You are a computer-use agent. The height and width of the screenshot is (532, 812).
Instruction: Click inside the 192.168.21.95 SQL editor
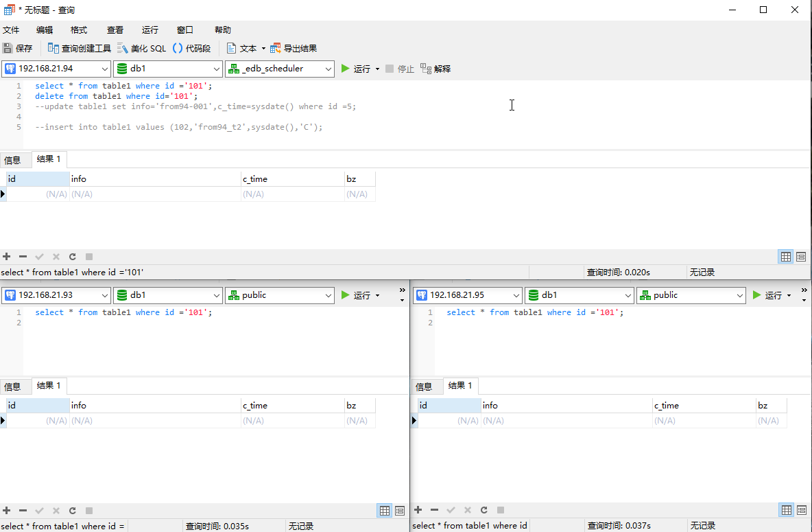621,343
